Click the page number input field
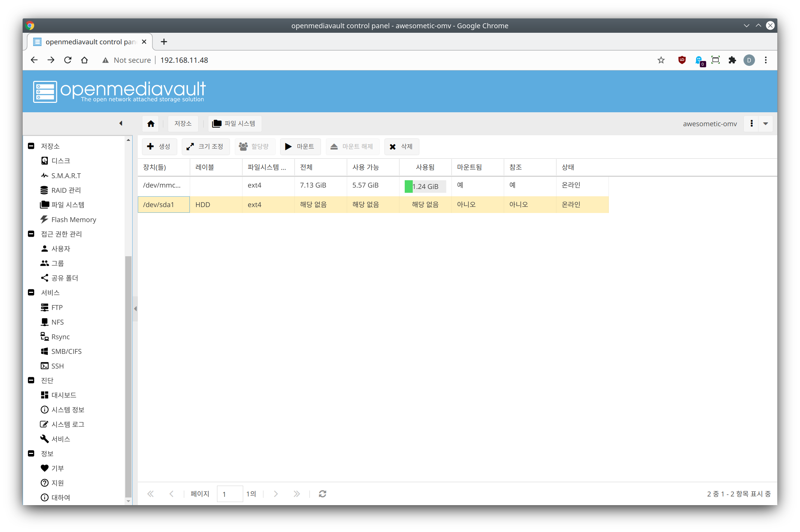800x532 pixels. point(230,494)
